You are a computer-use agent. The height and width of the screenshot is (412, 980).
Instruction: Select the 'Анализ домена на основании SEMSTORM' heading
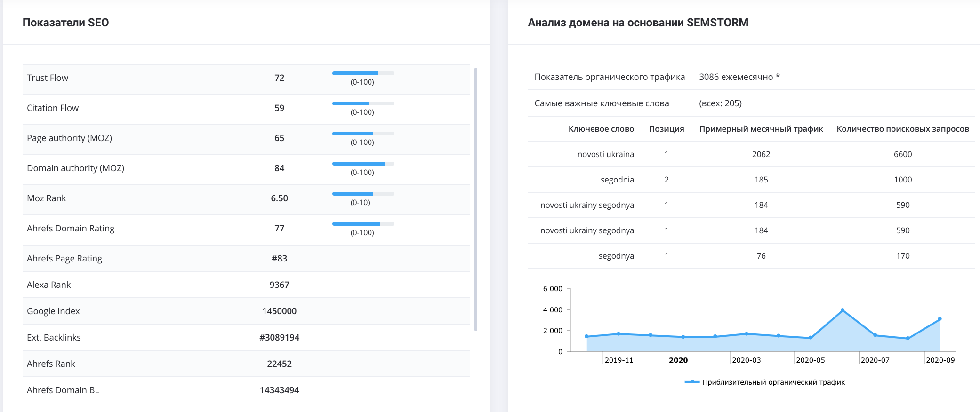click(638, 23)
